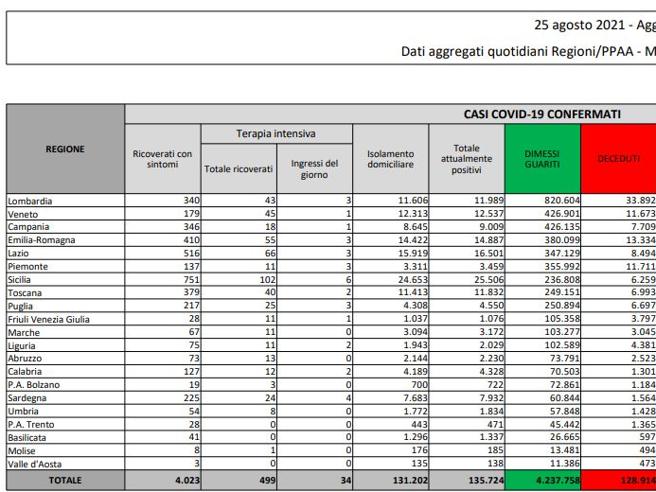
Task: Click the Emilia-Romagna region name
Action: pyautogui.click(x=41, y=240)
